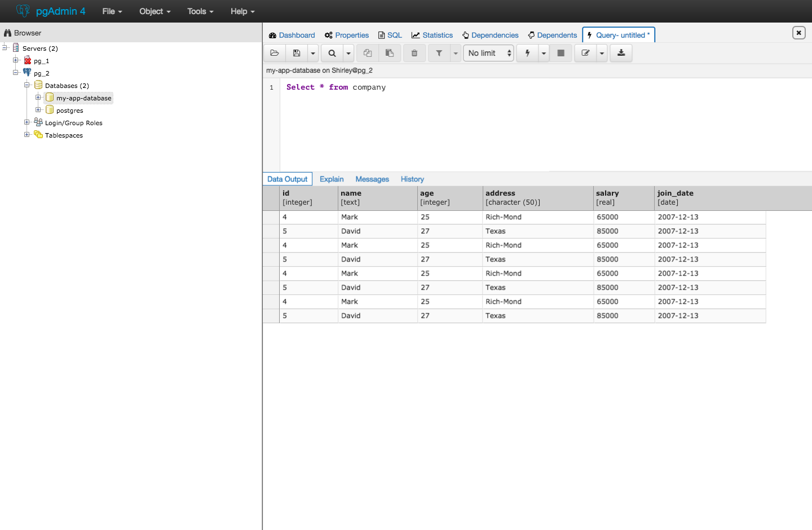Switch to the Dashboard tab
Image resolution: width=812 pixels, height=530 pixels.
[x=292, y=35]
